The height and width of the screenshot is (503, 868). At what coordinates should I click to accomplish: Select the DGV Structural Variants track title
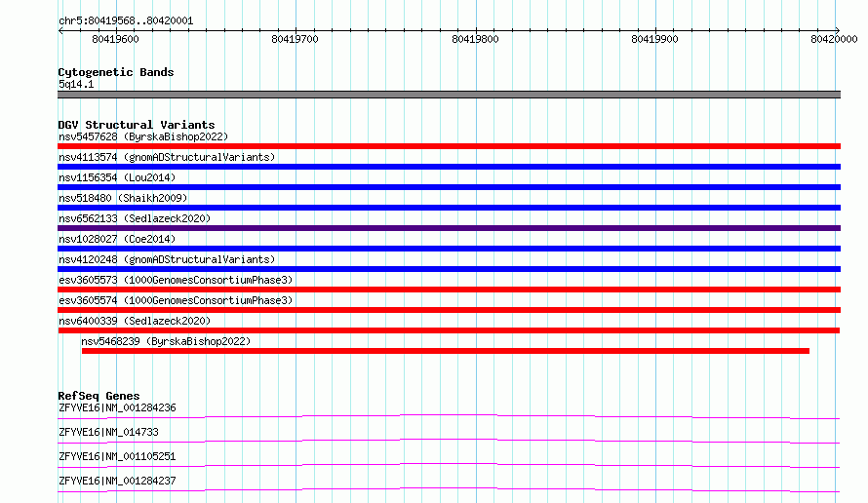tap(137, 125)
